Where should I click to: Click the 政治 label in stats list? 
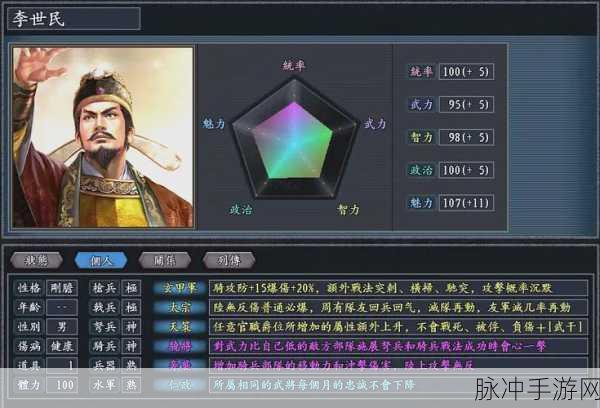(x=421, y=170)
